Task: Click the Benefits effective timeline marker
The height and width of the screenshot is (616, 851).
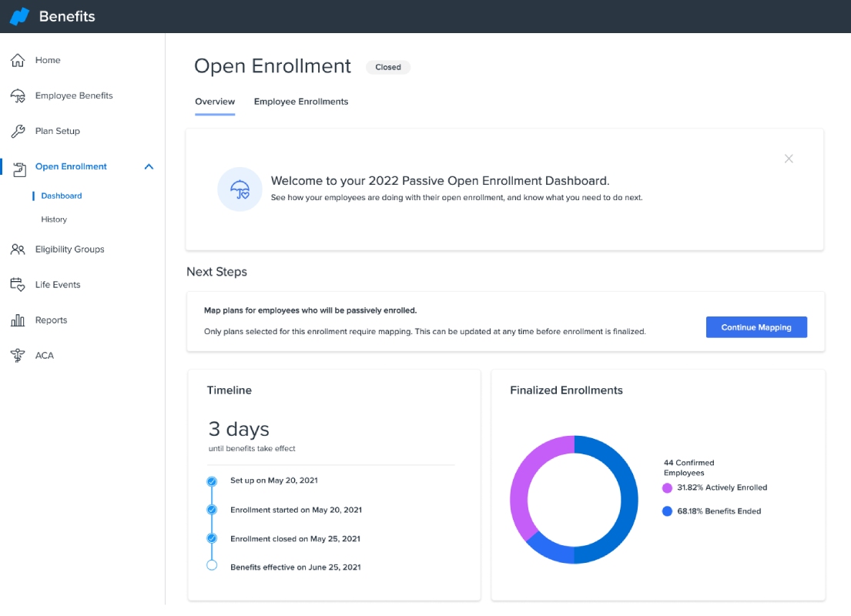Action: coord(212,565)
